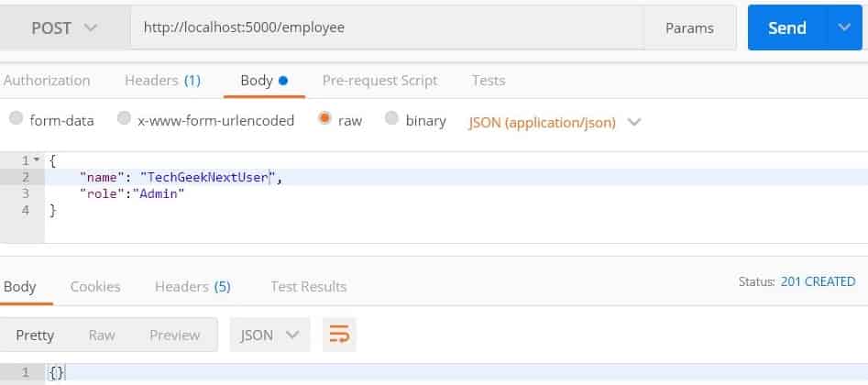The height and width of the screenshot is (385, 868).
Task: Click the request URL field
Action: [388, 27]
